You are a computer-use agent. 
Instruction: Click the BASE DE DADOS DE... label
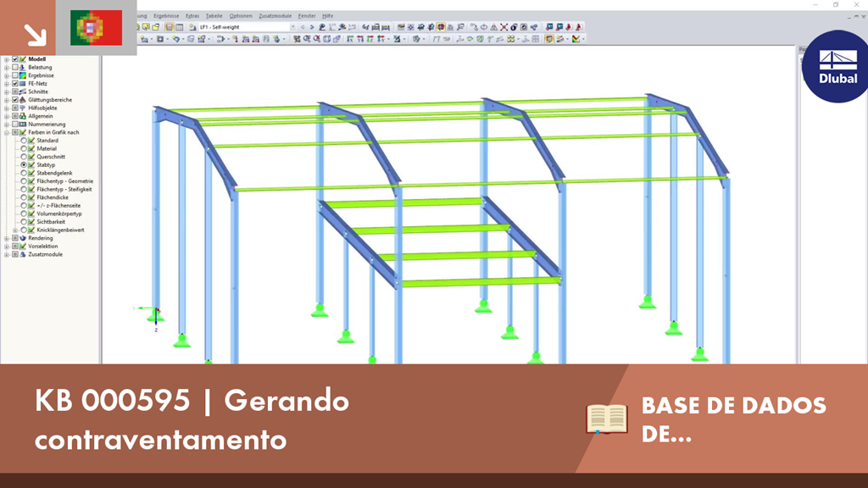[733, 420]
